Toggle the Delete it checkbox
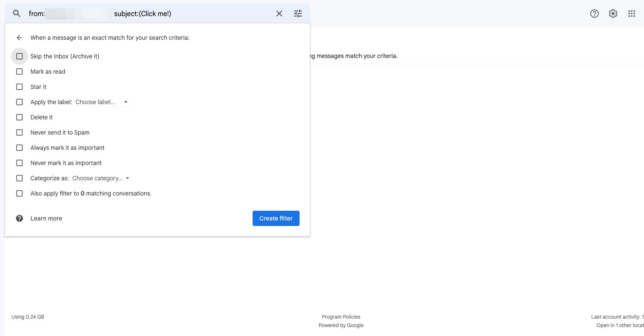The width and height of the screenshot is (644, 336). [x=19, y=117]
